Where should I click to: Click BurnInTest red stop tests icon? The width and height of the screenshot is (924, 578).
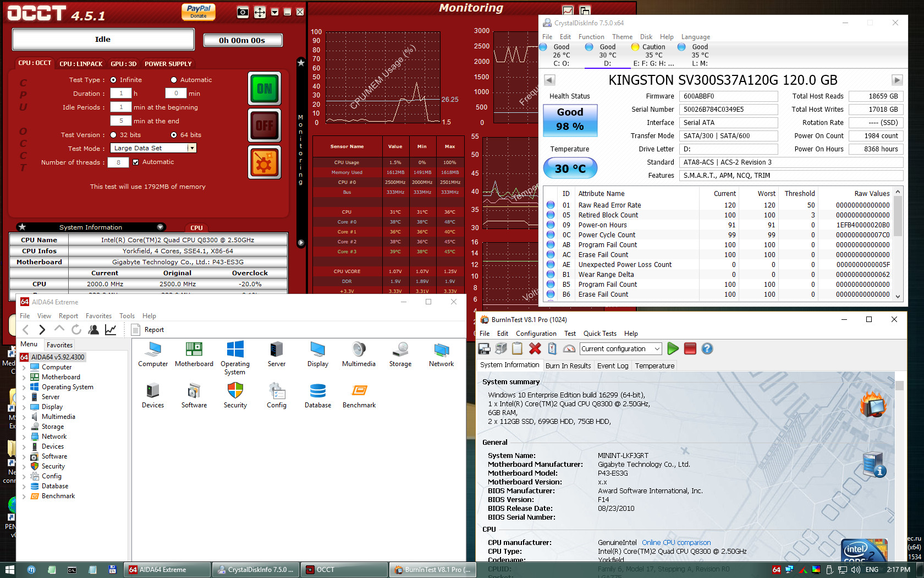690,348
